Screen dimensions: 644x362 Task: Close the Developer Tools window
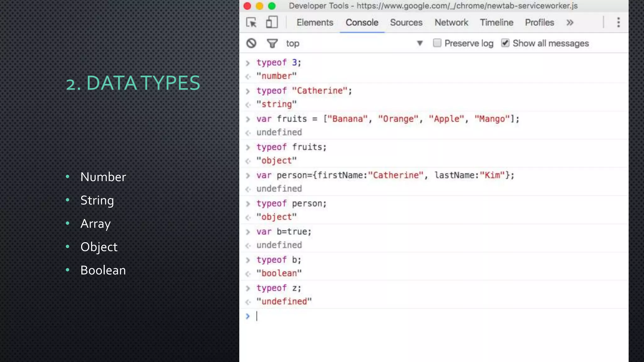point(247,6)
